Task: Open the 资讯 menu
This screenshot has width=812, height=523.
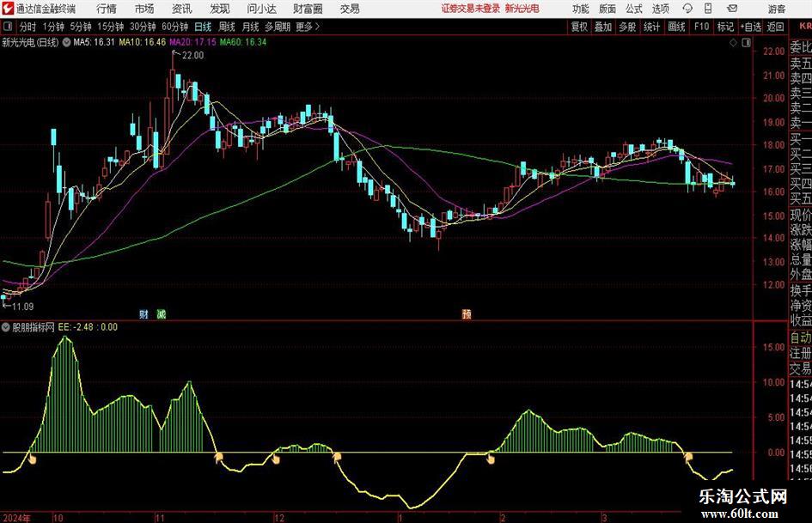Action: [182, 9]
